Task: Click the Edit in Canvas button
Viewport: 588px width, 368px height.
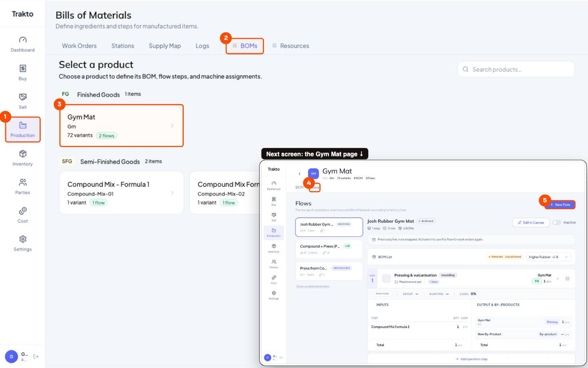Action: pos(531,223)
